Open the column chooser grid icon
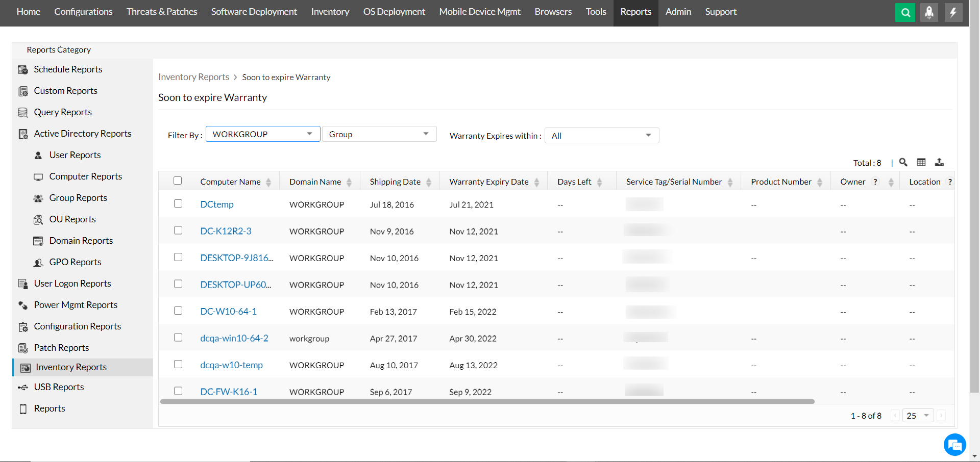Screen dimensions: 980x462 click(x=921, y=162)
